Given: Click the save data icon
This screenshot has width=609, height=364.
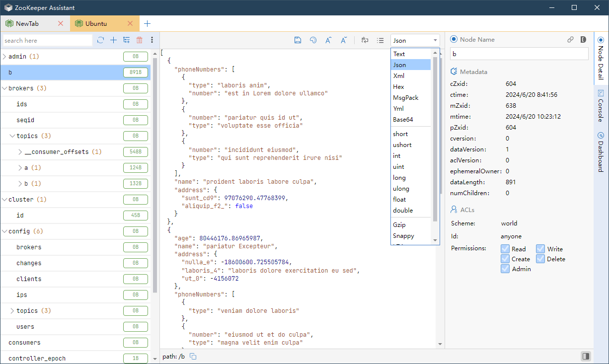Looking at the screenshot, I should (x=298, y=40).
